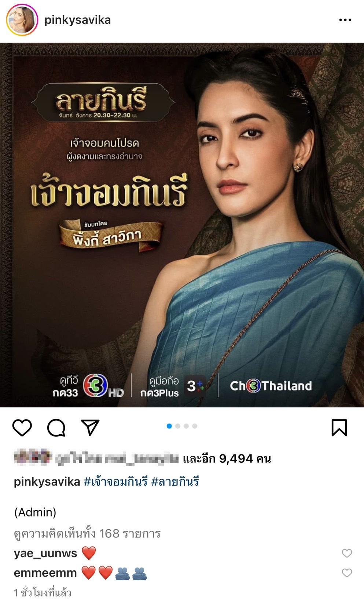Open the emmeemm commenter profile

click(45, 573)
